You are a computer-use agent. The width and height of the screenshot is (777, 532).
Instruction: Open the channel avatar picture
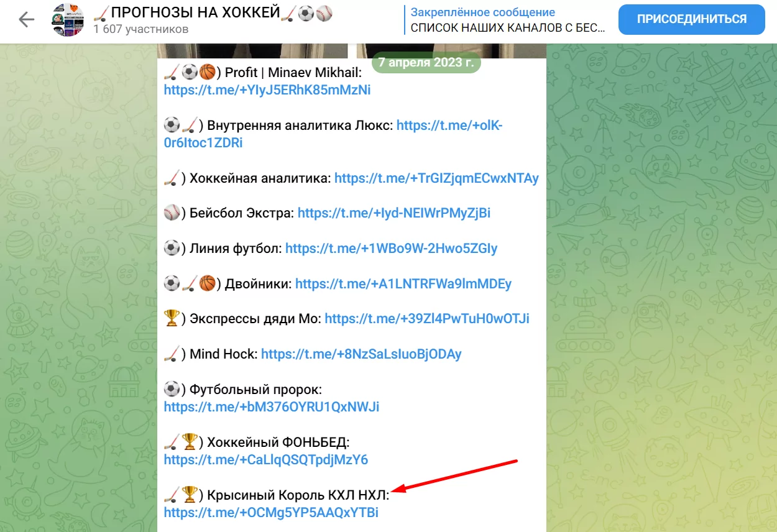click(68, 20)
